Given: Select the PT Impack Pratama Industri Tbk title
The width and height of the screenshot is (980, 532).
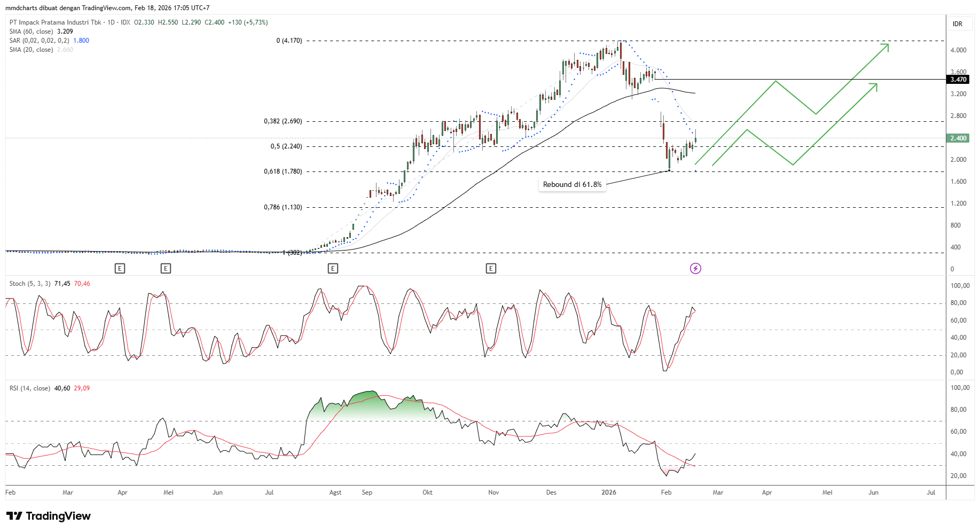Looking at the screenshot, I should pos(55,22).
